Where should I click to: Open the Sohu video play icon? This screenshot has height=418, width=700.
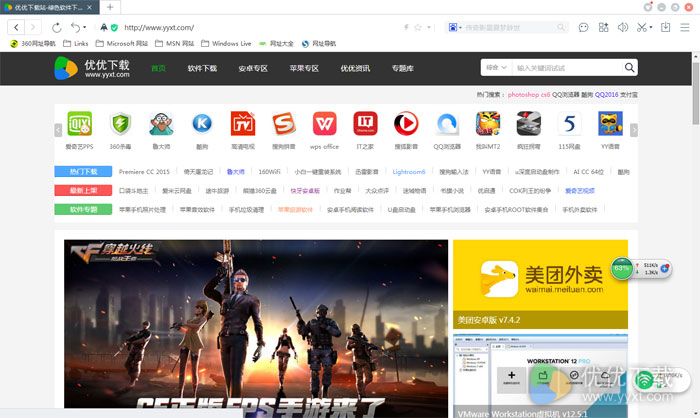pyautogui.click(x=406, y=124)
